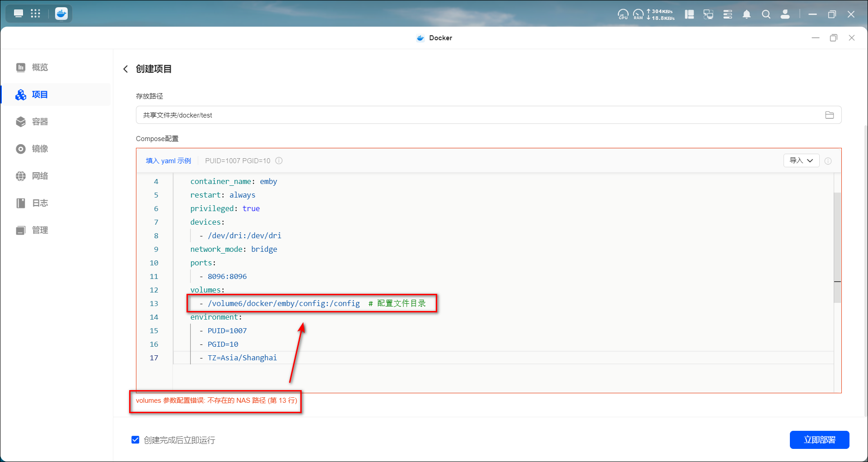868x462 pixels.
Task: Open 日志 from the sidebar
Action: (x=40, y=203)
